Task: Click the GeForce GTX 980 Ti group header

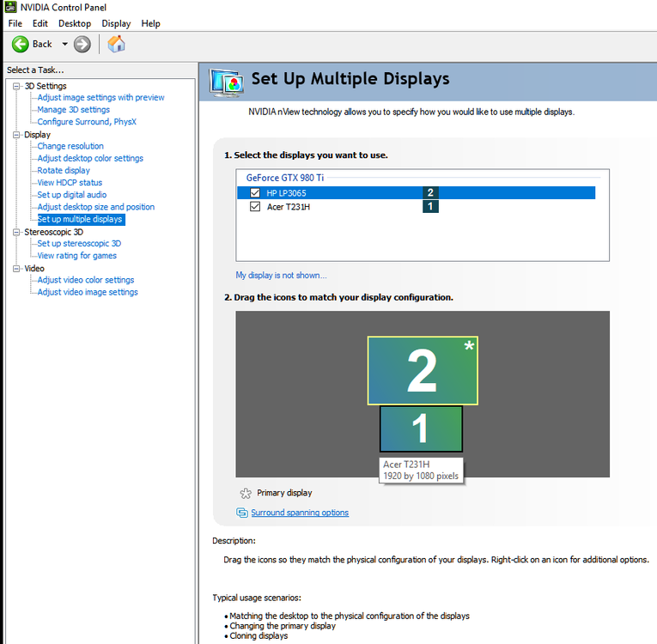Action: coord(285,178)
